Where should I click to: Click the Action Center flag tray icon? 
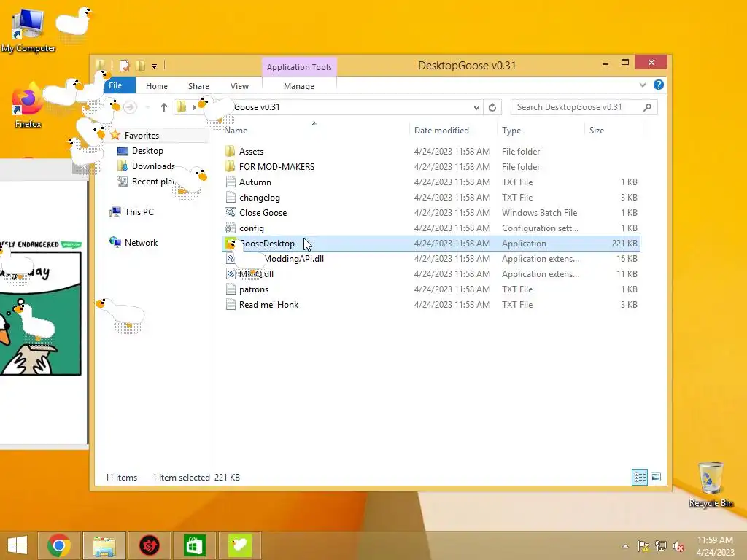click(x=643, y=546)
